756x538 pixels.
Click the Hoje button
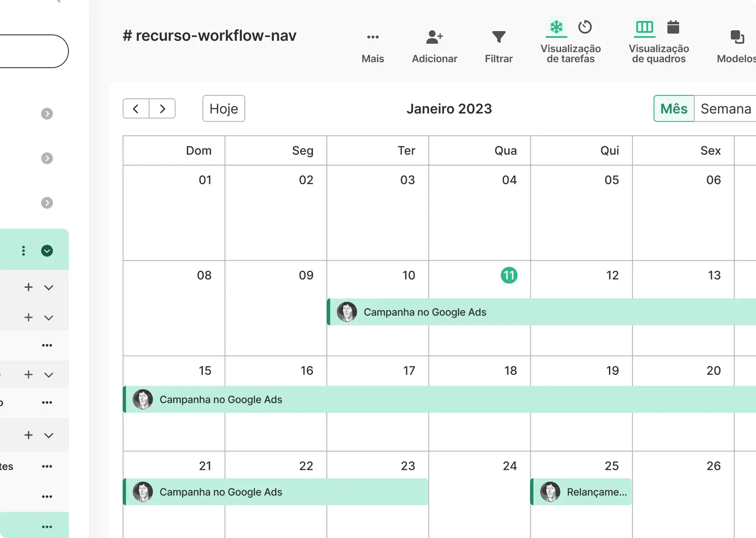(x=223, y=109)
